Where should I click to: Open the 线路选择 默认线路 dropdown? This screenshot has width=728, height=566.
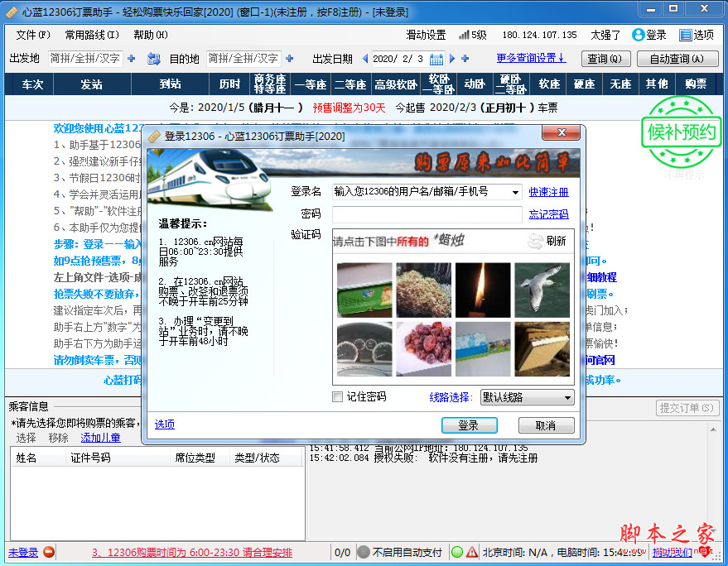(527, 397)
